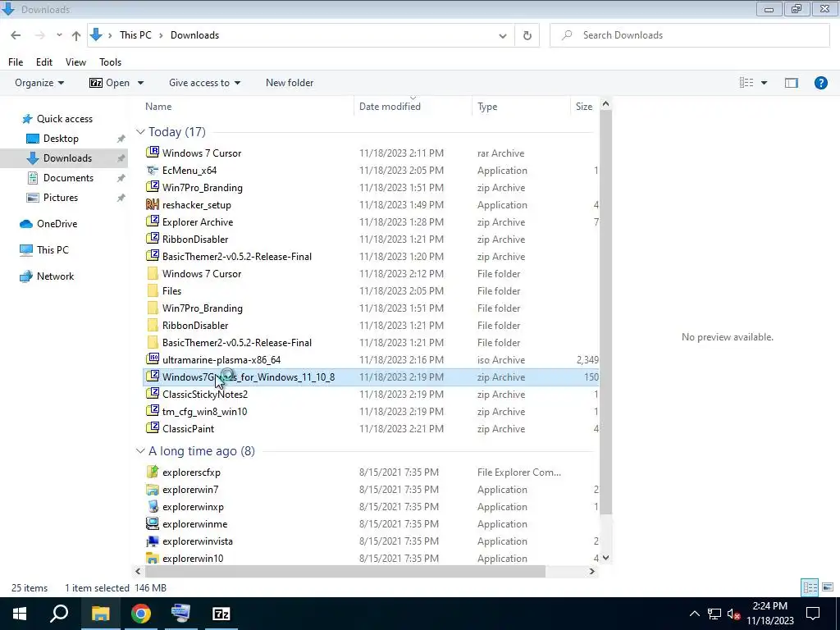Select the EcMenu_x64 application icon
The height and width of the screenshot is (630, 840).
153,171
